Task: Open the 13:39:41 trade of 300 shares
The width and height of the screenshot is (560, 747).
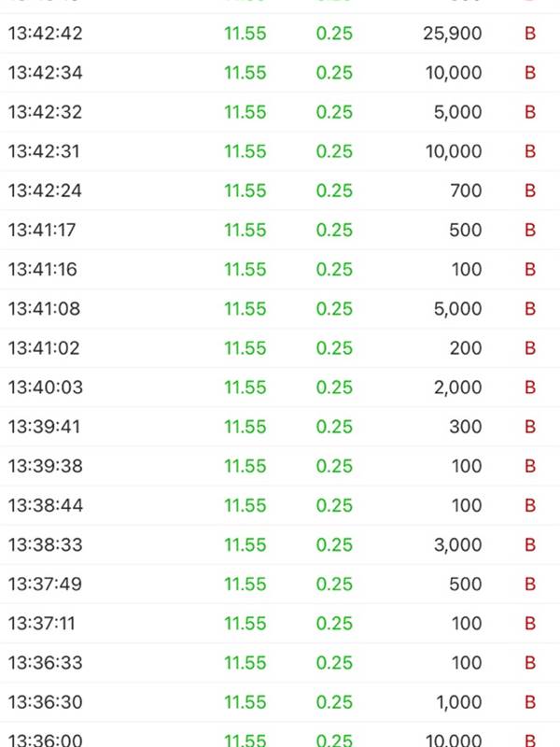Action: 280,427
